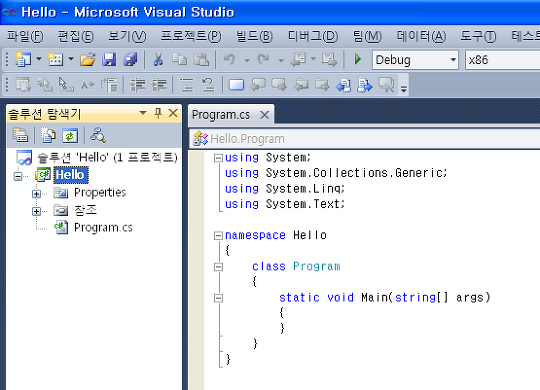The image size is (540, 390).
Task: Open the Add New Item dropdown arrow
Action: [x=71, y=59]
